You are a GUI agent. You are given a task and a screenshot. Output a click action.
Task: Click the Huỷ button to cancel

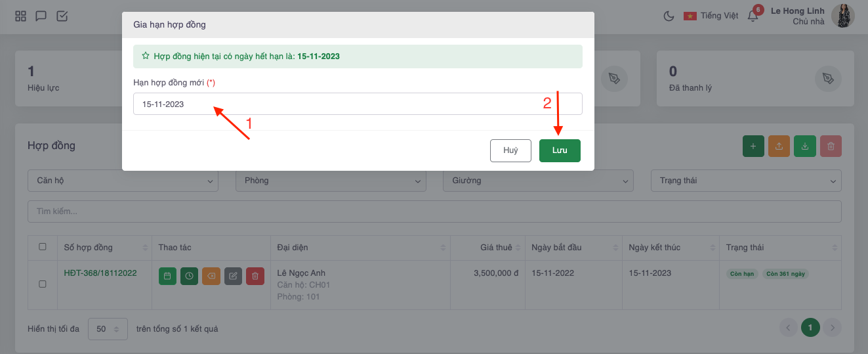pyautogui.click(x=510, y=150)
